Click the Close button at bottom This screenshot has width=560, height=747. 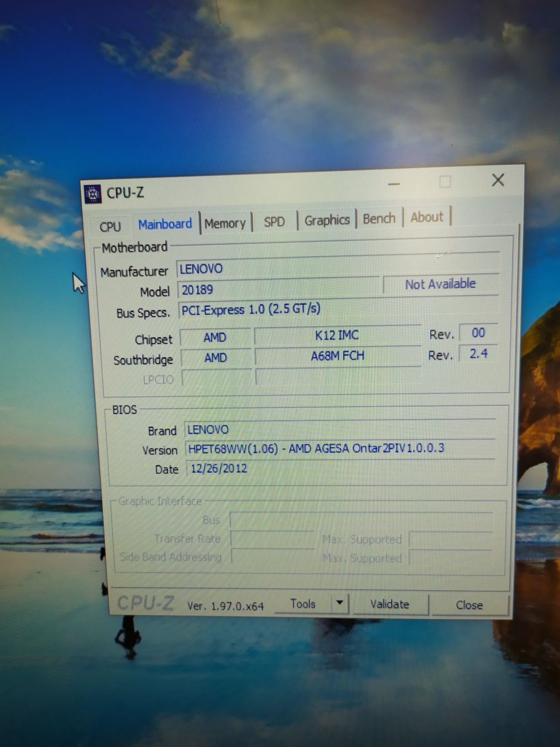click(469, 605)
